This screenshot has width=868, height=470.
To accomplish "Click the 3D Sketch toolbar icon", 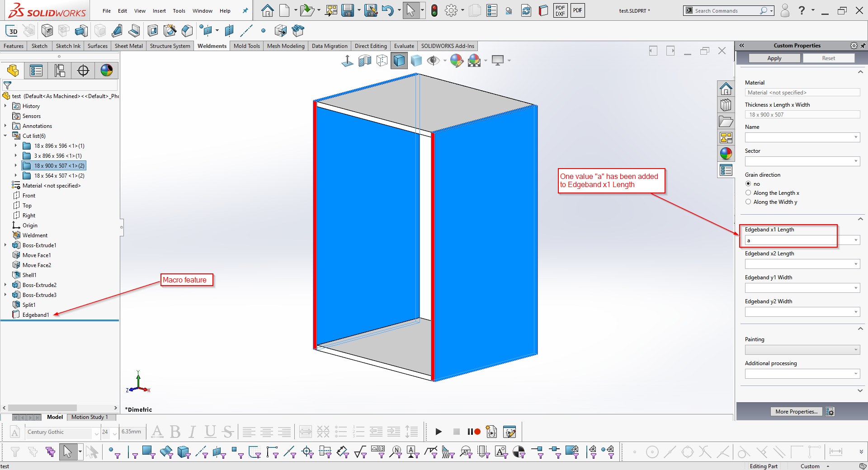I will point(12,31).
